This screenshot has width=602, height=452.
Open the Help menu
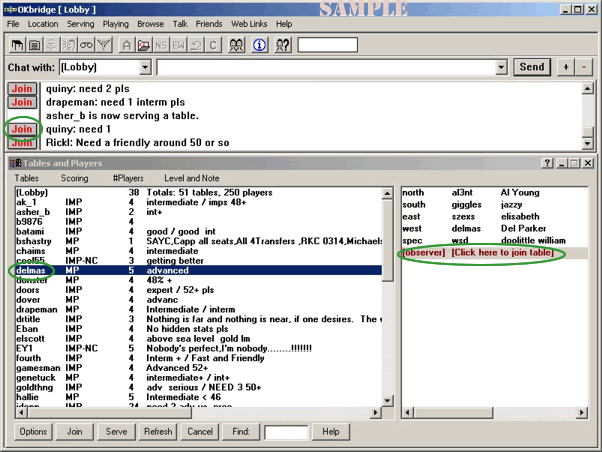point(284,24)
